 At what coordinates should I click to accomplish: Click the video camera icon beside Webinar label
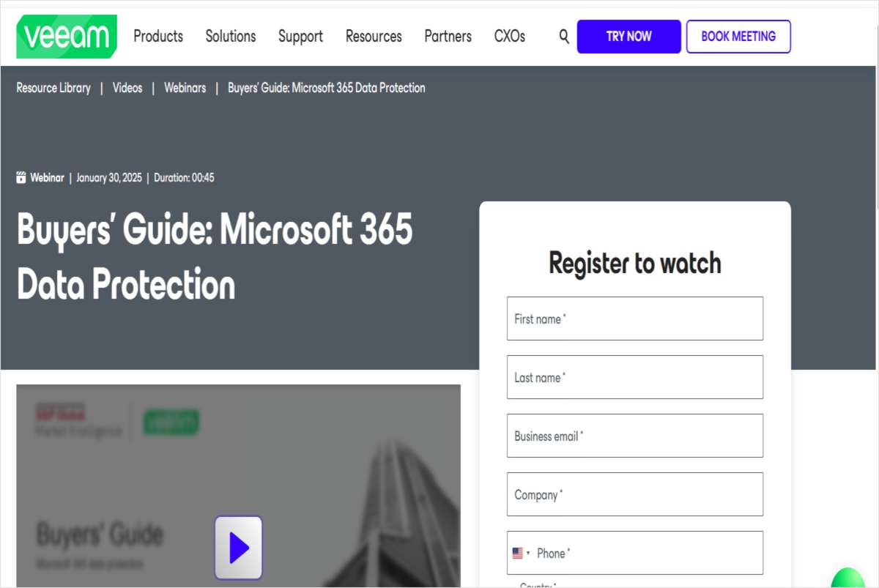21,177
